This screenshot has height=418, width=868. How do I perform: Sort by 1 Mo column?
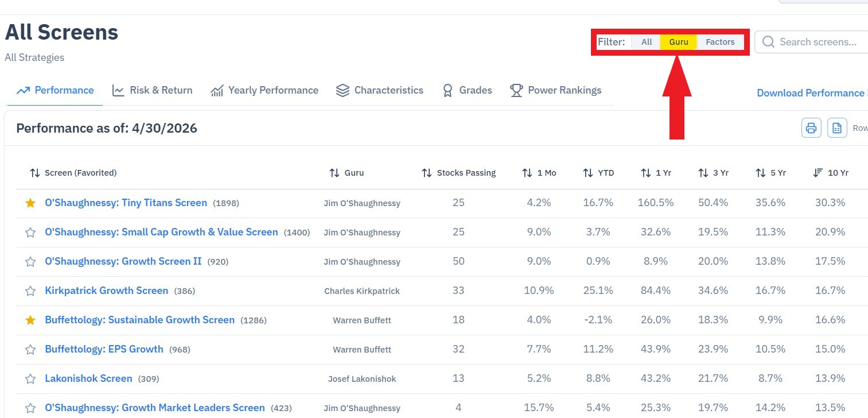click(x=539, y=173)
